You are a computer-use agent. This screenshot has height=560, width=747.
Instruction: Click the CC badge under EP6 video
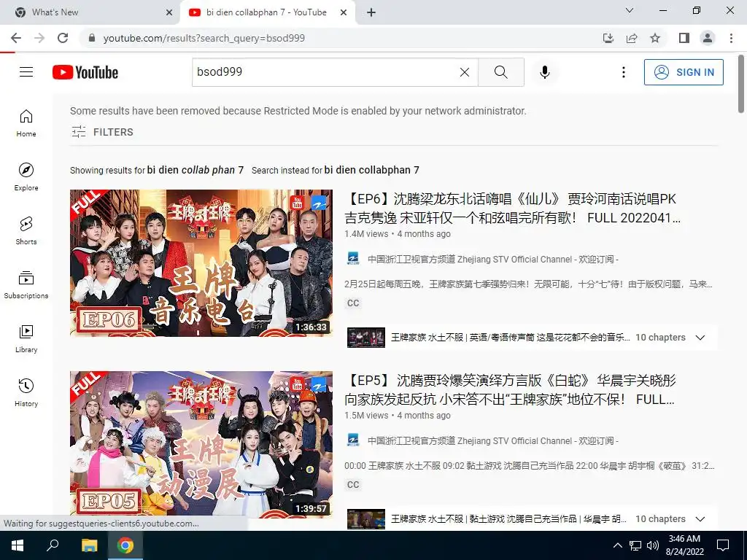pyautogui.click(x=353, y=303)
